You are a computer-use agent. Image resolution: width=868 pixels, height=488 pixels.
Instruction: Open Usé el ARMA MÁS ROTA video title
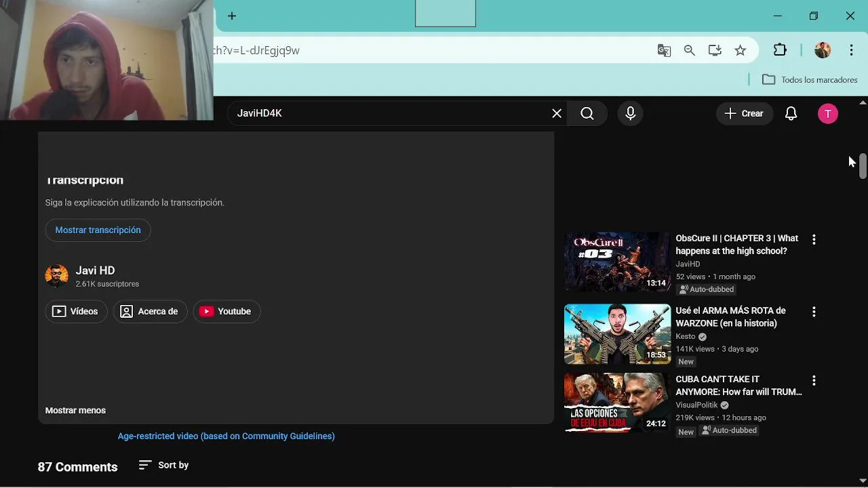[x=731, y=317]
